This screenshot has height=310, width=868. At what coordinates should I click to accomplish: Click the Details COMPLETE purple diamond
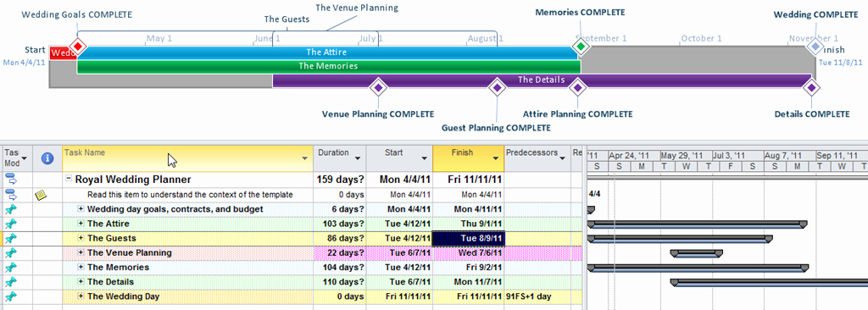(x=811, y=87)
